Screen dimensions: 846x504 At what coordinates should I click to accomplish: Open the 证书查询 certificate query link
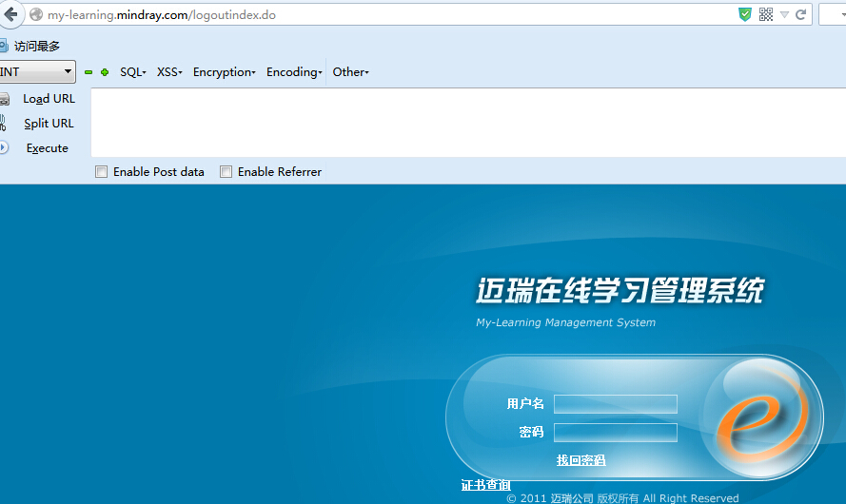point(486,485)
